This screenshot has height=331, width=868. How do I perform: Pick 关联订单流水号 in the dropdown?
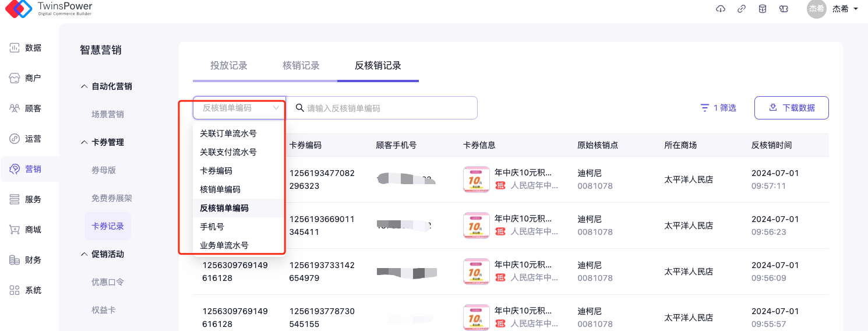click(x=228, y=133)
